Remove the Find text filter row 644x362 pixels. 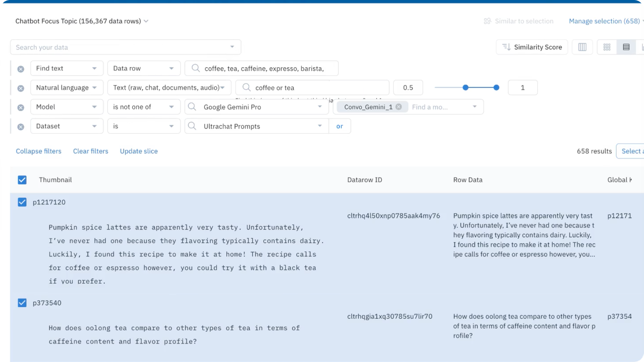[x=21, y=69]
